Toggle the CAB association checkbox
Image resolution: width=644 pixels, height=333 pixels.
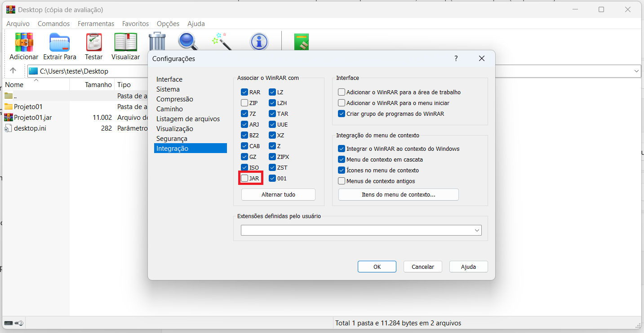(244, 146)
